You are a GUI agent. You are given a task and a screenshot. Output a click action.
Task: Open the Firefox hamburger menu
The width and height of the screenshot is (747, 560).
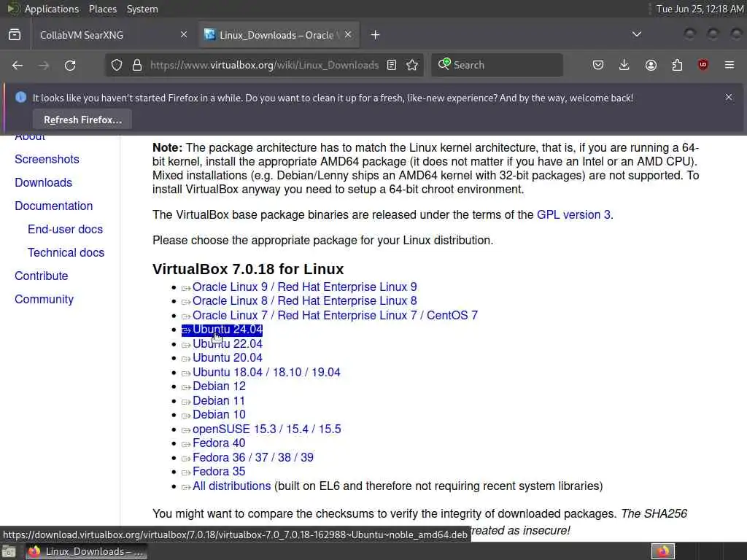729,65
